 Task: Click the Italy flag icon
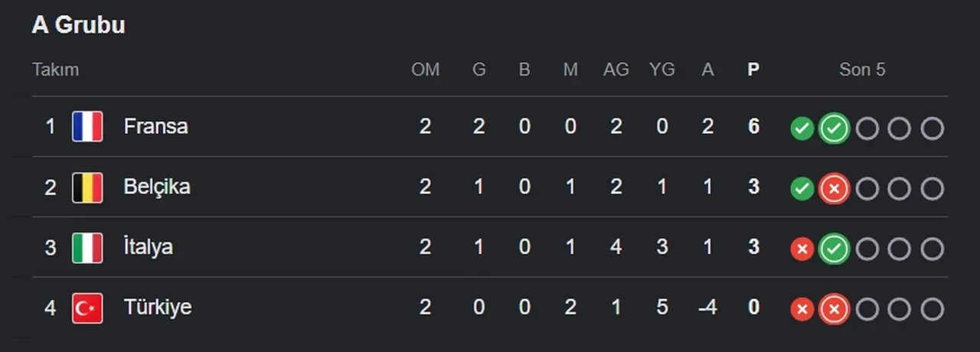tap(87, 248)
